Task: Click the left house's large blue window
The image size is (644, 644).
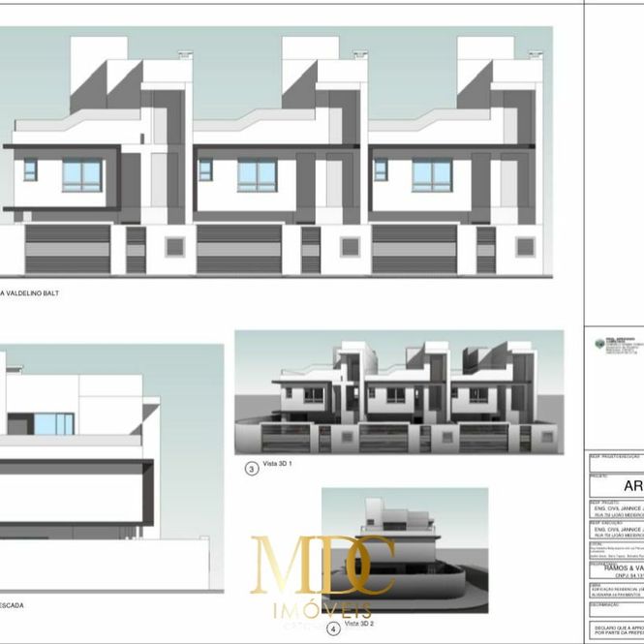Action: [82, 175]
